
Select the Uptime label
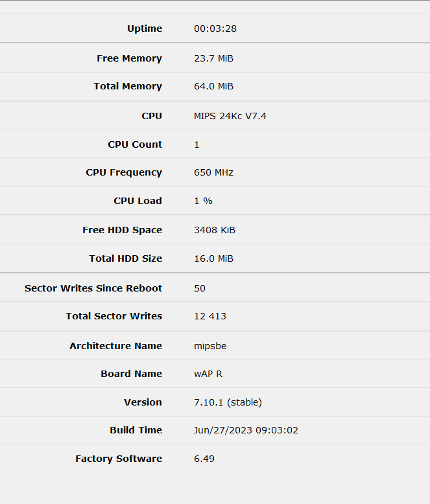(x=145, y=29)
